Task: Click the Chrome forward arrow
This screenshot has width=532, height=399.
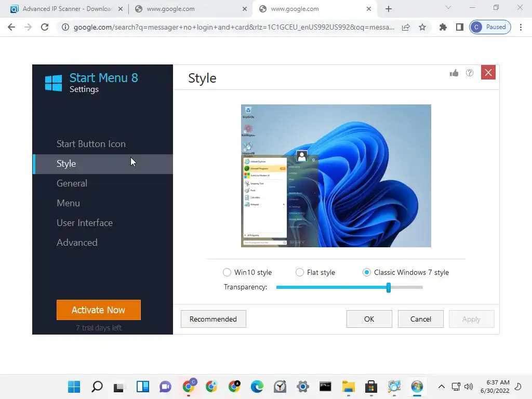Action: coord(28,27)
